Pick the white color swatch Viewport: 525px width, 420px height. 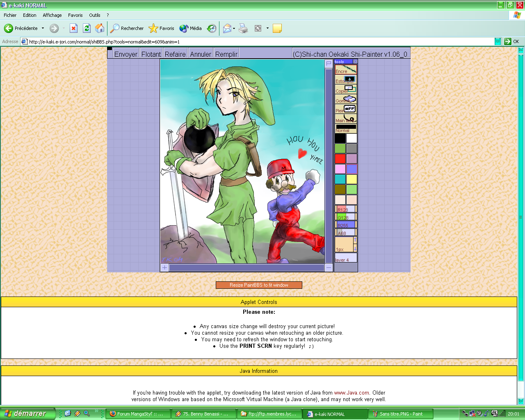[352, 138]
